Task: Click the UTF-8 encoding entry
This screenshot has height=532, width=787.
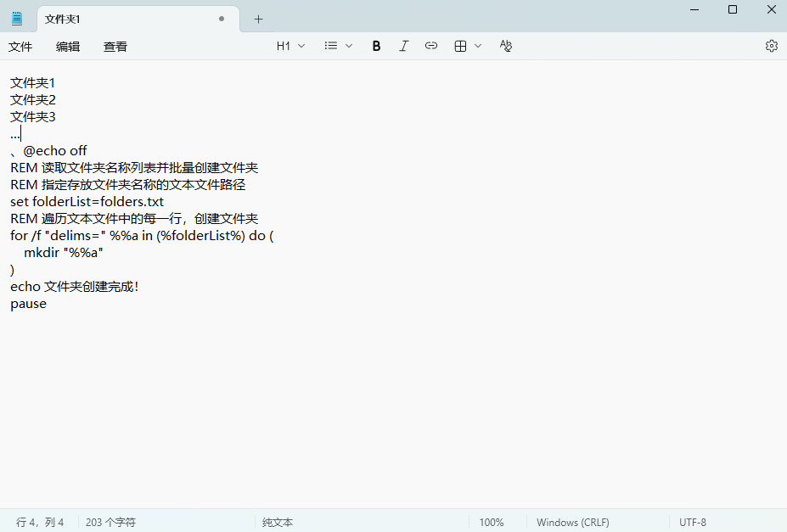Action: (x=693, y=523)
